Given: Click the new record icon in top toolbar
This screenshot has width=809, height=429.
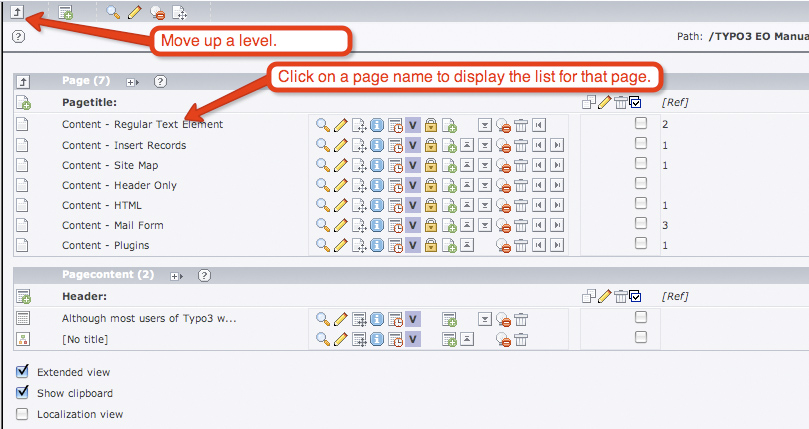Looking at the screenshot, I should 66,13.
